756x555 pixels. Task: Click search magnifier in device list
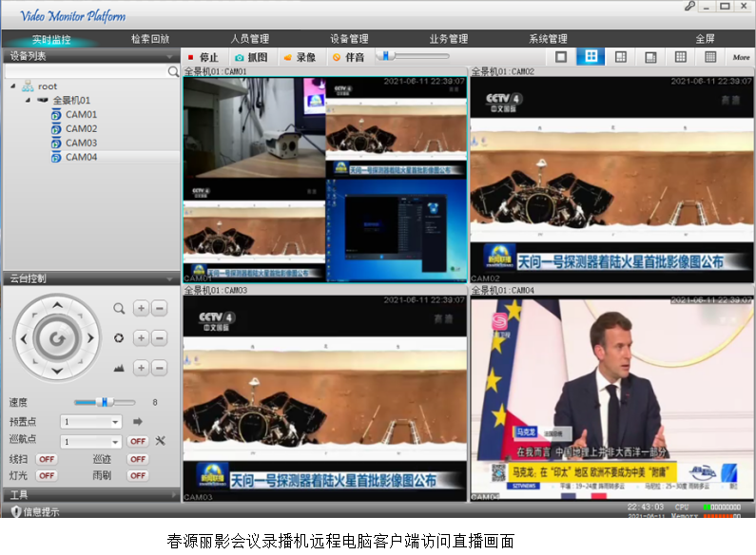click(173, 71)
